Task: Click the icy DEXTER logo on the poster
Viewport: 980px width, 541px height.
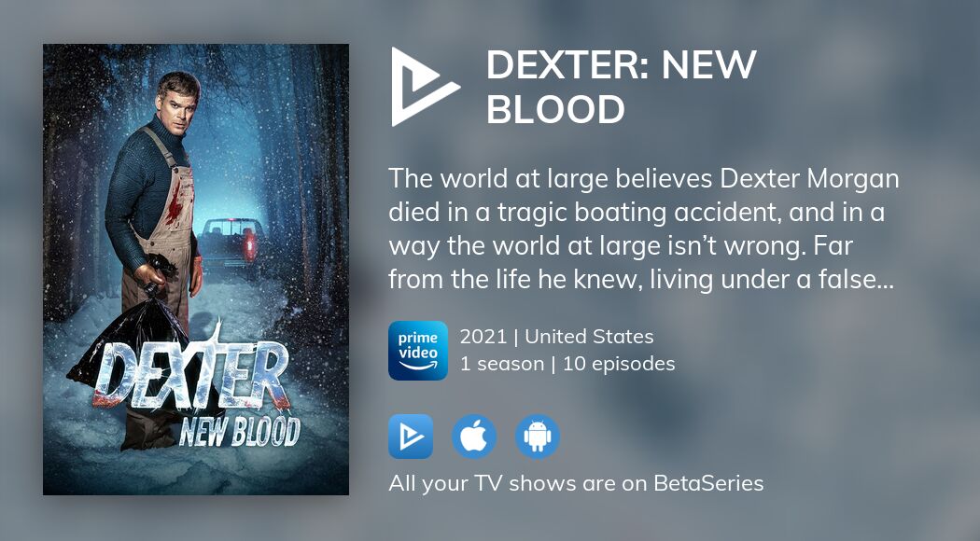Action: point(191,375)
